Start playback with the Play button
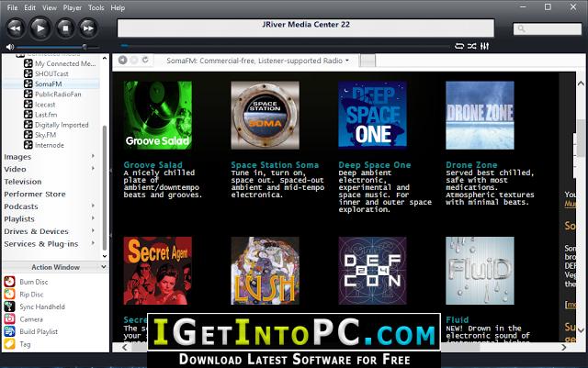This screenshot has height=368, width=588. (40, 28)
